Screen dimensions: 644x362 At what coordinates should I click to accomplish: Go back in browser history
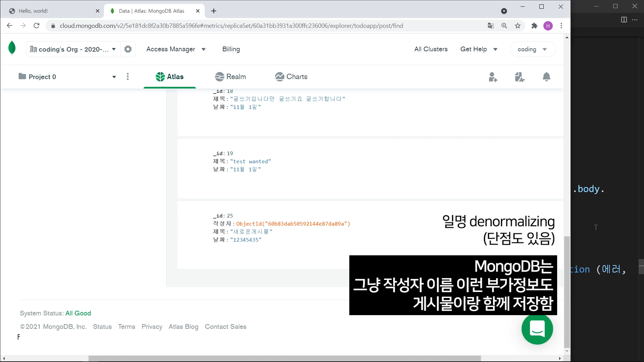tap(9, 26)
